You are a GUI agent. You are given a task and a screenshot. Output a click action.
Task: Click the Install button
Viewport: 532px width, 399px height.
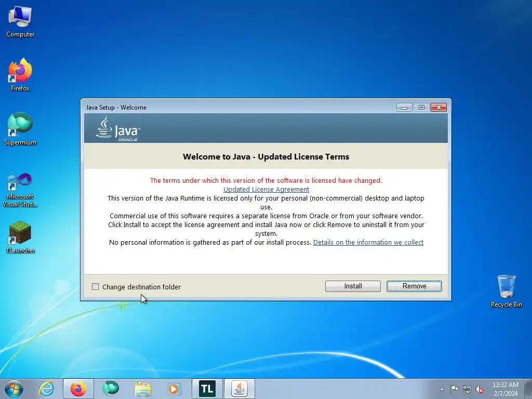(353, 286)
